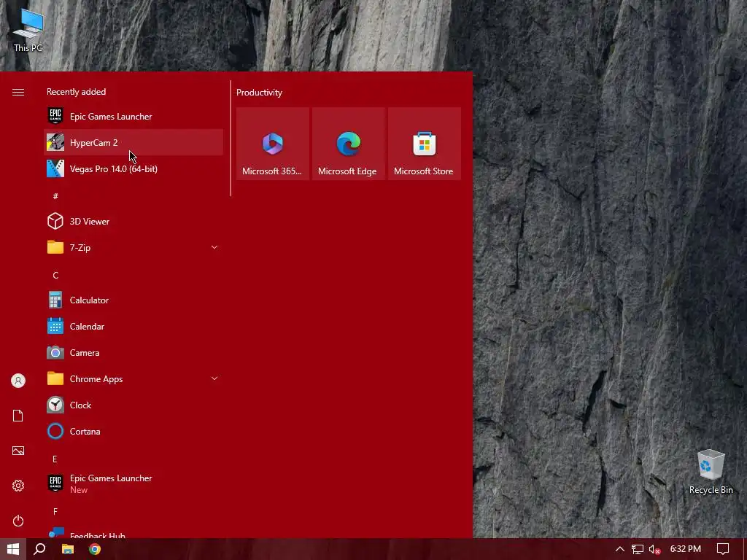Open Epic Games Launcher marked New
This screenshot has height=560, width=747.
coord(133,483)
